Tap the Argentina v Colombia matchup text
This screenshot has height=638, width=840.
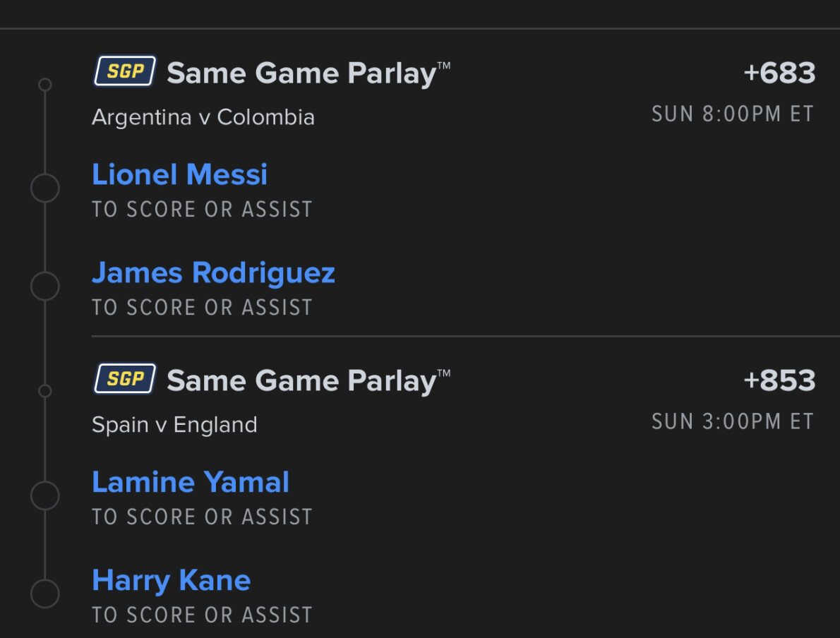click(x=203, y=117)
